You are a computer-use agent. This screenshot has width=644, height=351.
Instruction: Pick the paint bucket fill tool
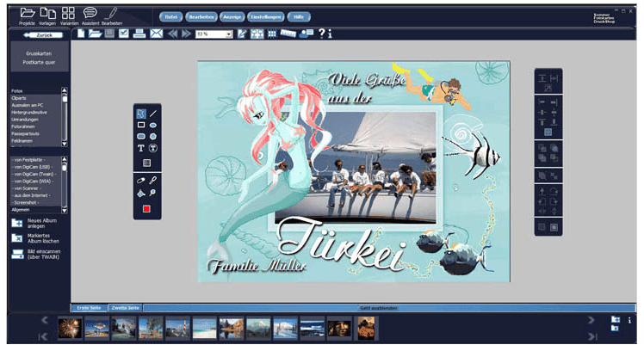[x=141, y=194]
